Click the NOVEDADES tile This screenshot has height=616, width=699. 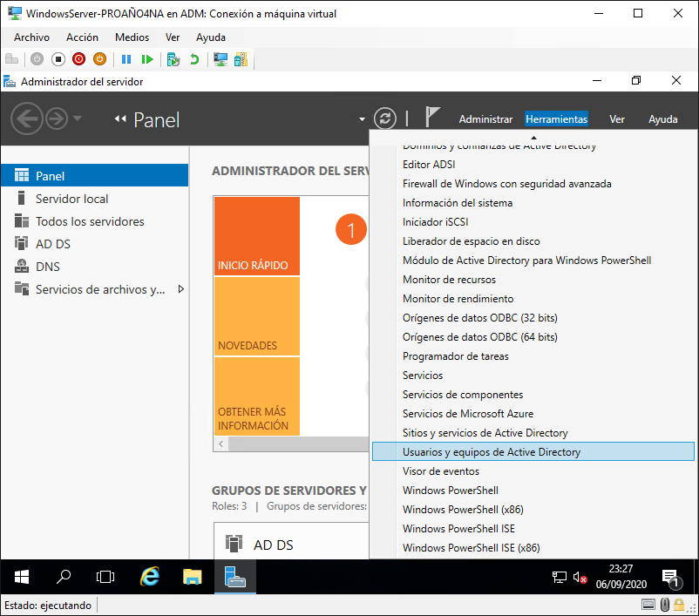257,316
